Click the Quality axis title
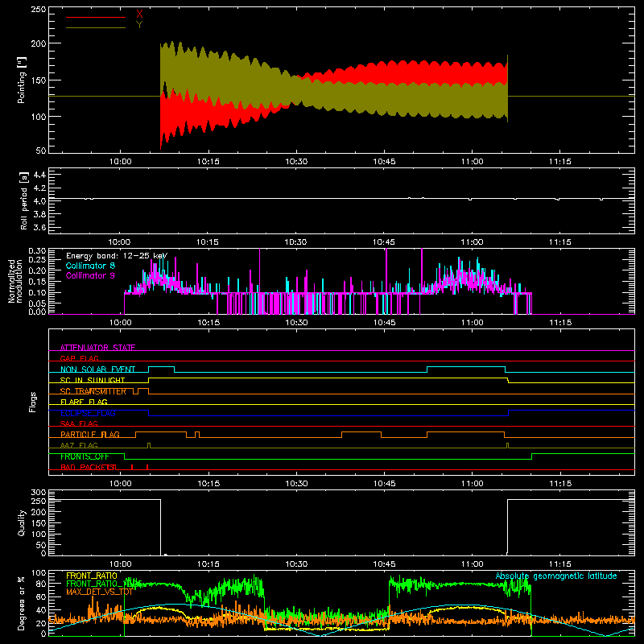This screenshot has width=644, height=644. click(22, 522)
